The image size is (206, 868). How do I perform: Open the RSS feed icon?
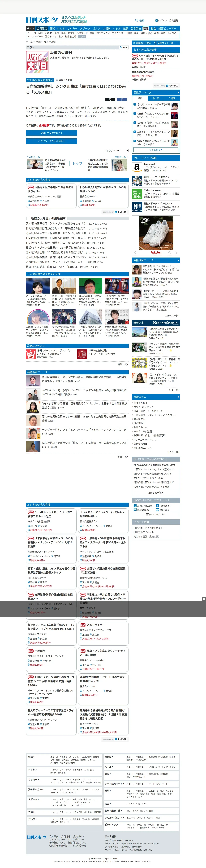pyautogui.click(x=124, y=48)
